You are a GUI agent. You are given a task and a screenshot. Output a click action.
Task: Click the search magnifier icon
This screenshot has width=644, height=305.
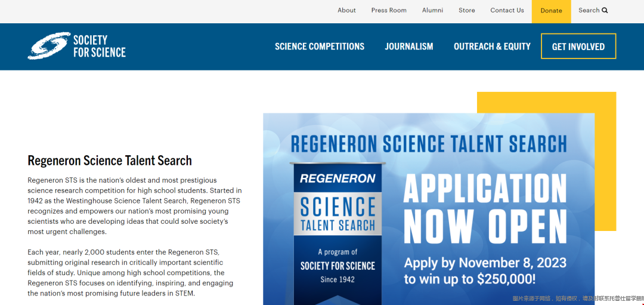coord(605,11)
